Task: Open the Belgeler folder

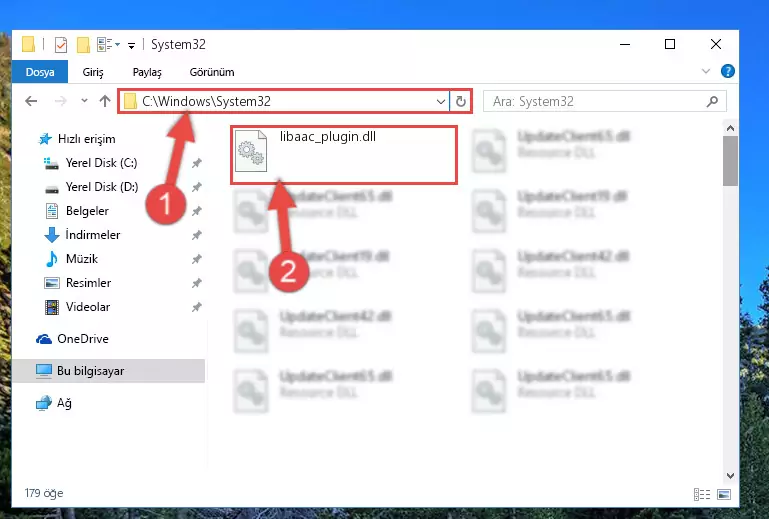Action: pos(87,211)
